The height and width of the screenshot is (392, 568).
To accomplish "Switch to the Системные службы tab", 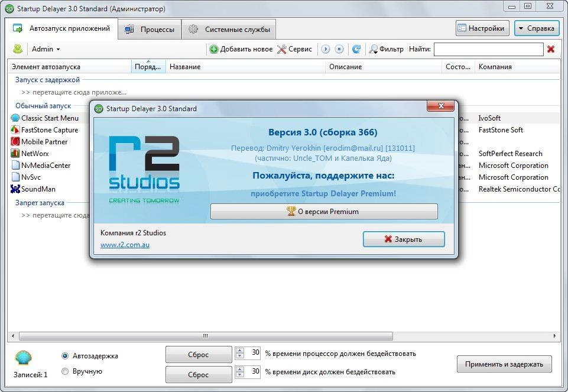I will 229,30.
